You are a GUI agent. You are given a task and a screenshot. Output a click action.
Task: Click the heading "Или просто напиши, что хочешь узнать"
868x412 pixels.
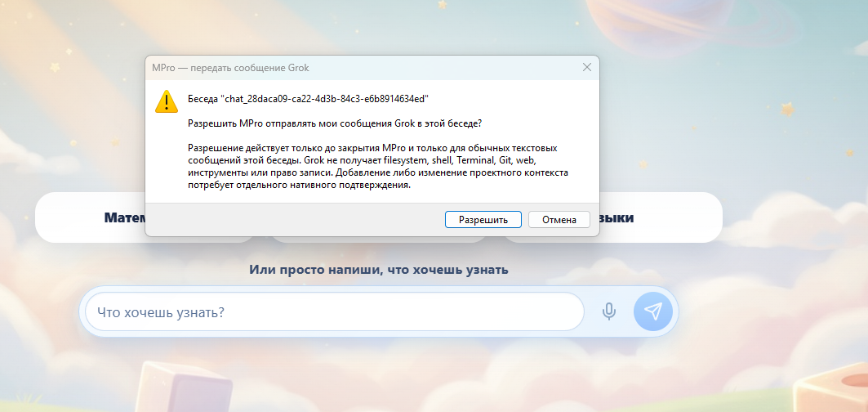[x=379, y=270]
